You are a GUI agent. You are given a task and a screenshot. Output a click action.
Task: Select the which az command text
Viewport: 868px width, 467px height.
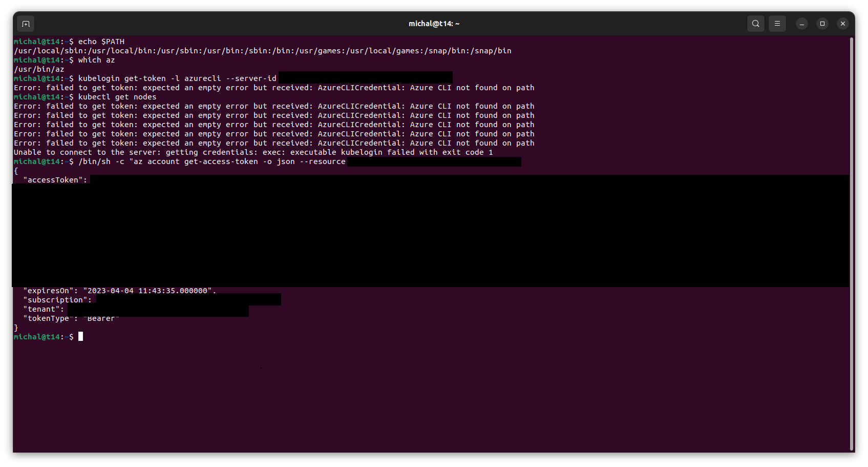pyautogui.click(x=97, y=59)
